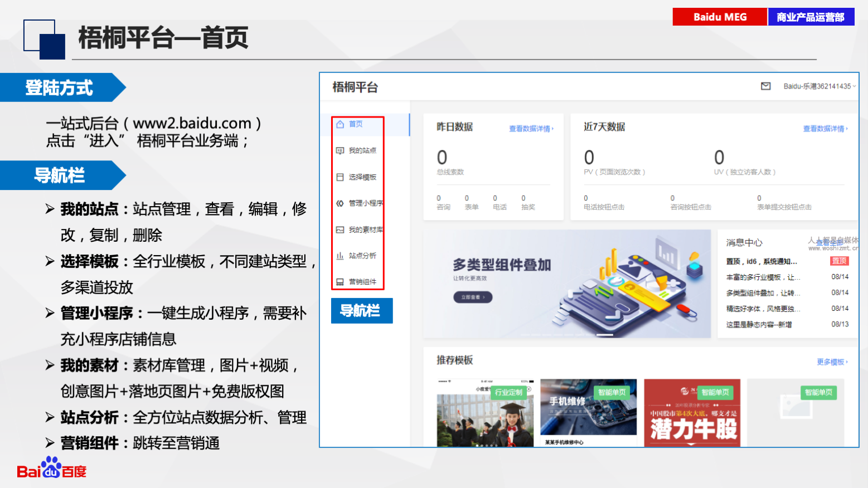
Task: Select the 手机维修 template thumbnail
Action: [x=589, y=413]
